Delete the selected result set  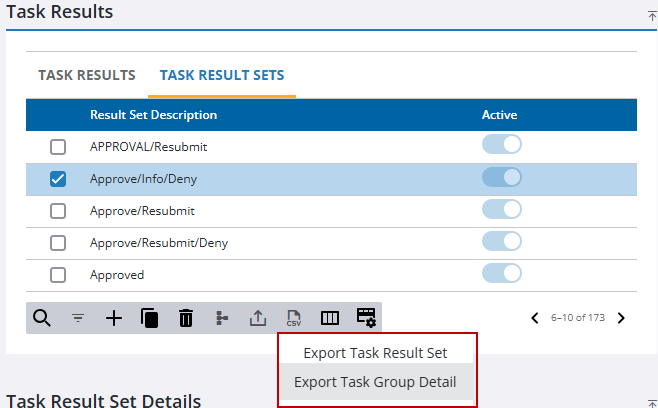click(186, 318)
